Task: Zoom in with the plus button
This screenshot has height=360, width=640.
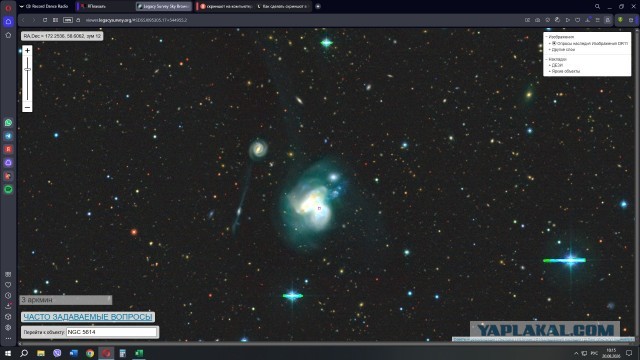Action: [x=27, y=51]
